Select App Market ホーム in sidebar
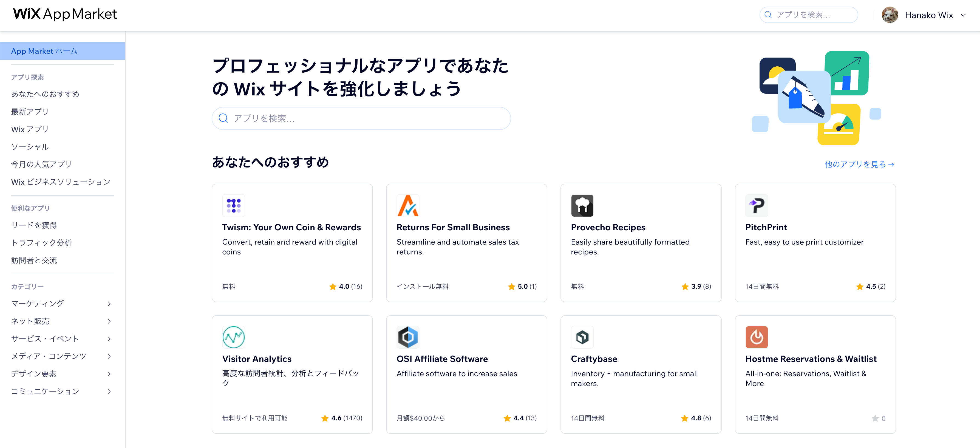Screen dimensions: 980x448 [63, 51]
